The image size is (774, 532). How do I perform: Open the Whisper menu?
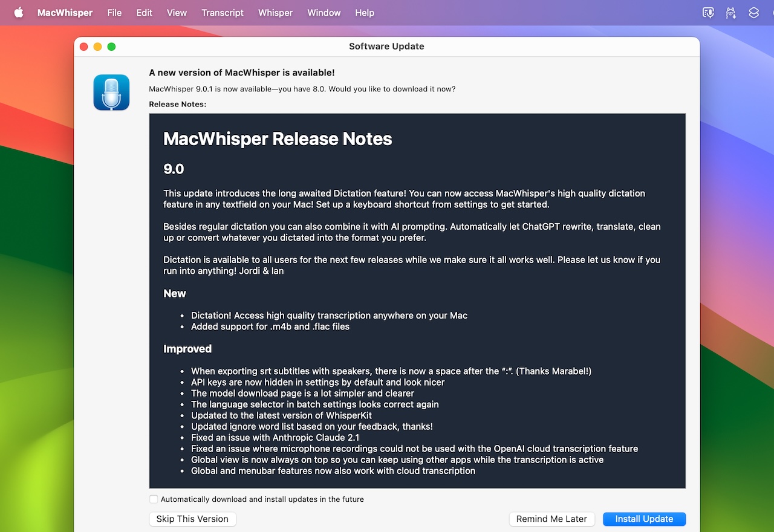[275, 13]
